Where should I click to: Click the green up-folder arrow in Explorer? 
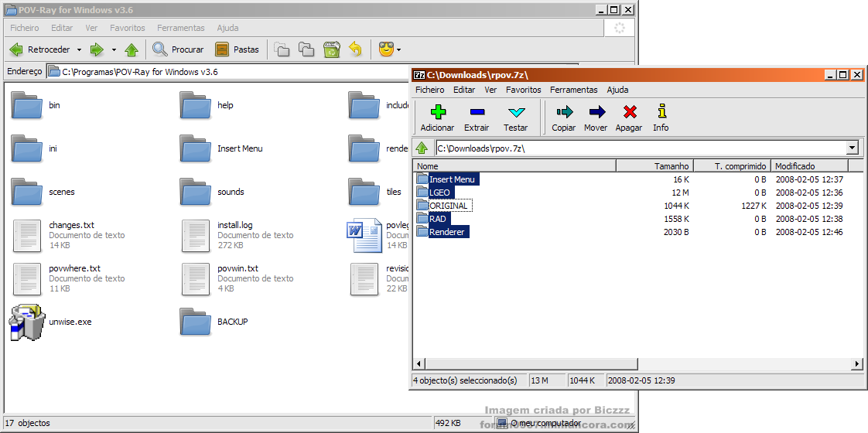[x=132, y=49]
